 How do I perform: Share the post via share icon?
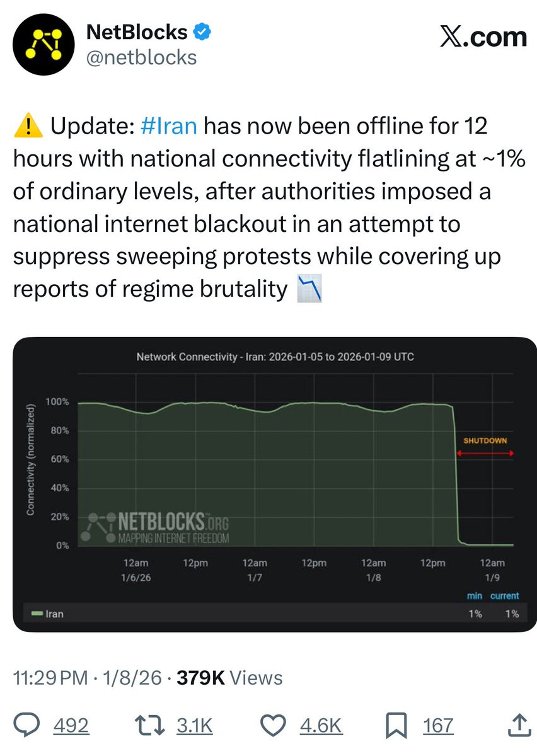tap(518, 725)
